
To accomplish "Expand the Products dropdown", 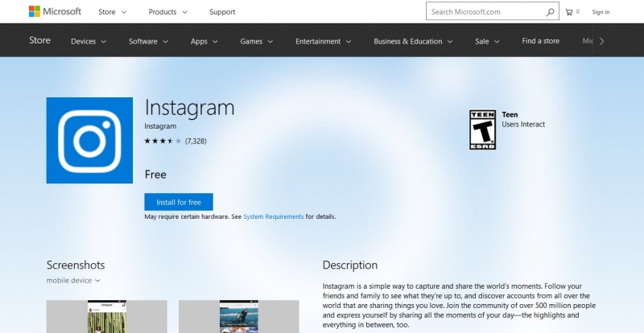I will click(x=167, y=12).
